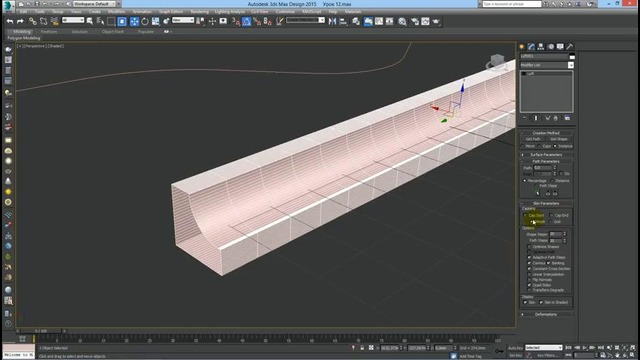Viewport: 640px width, 360px height.
Task: Click the Get Shape button
Action: 559,139
